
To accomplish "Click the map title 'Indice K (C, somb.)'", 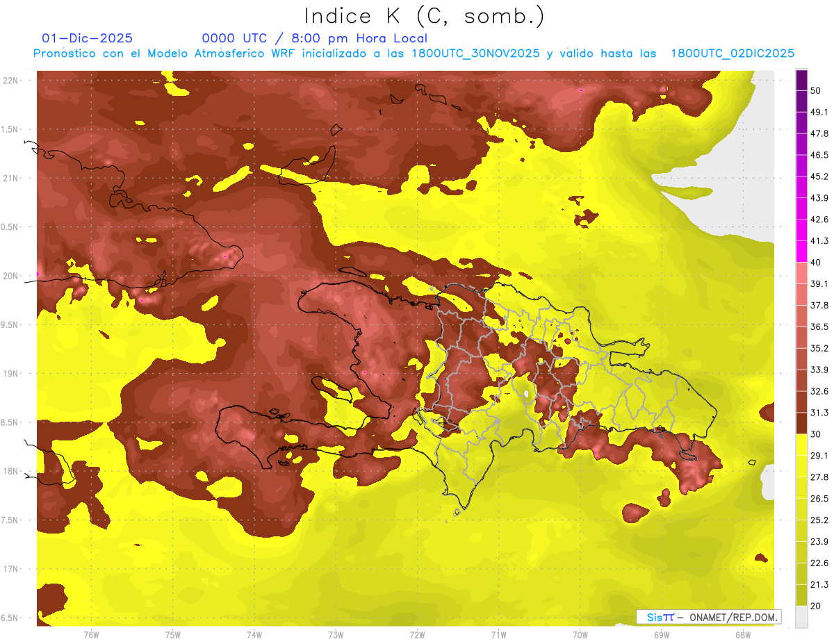I will [x=424, y=17].
